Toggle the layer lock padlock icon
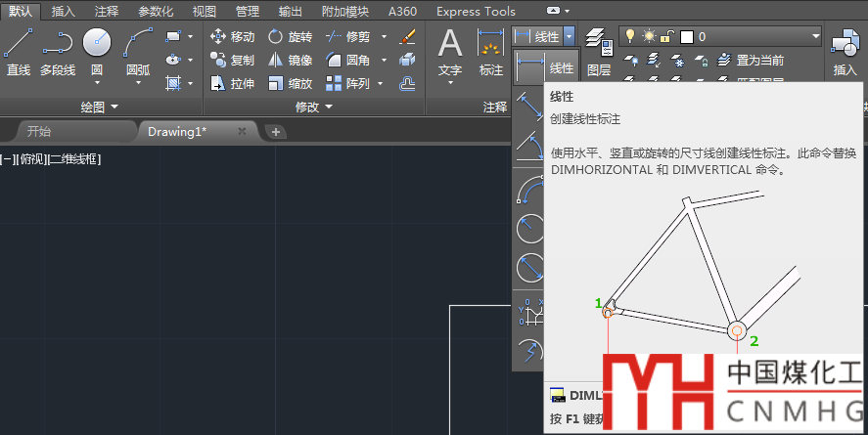Screen dimensions: 868x435 coord(666,36)
